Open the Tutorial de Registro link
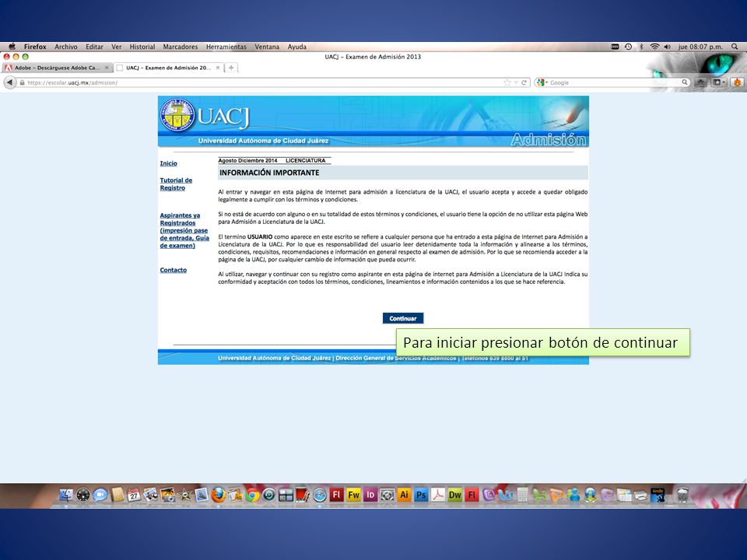This screenshot has height=560, width=747. 177,184
